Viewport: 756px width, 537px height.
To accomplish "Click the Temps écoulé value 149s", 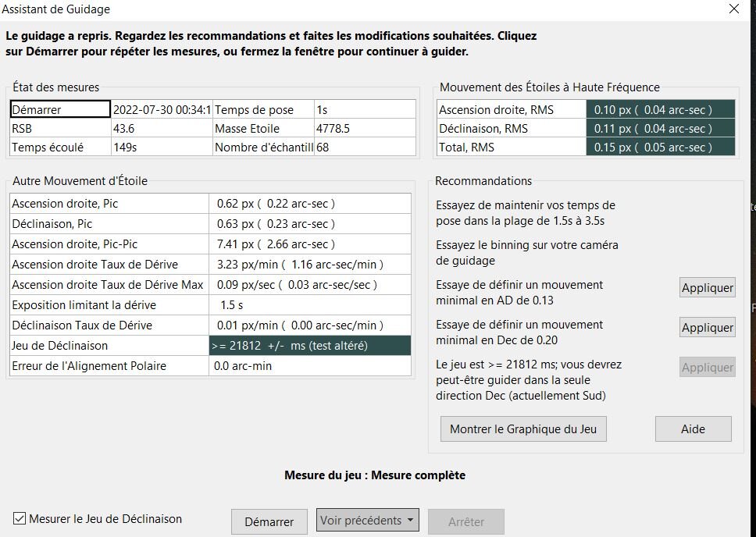I will point(162,147).
